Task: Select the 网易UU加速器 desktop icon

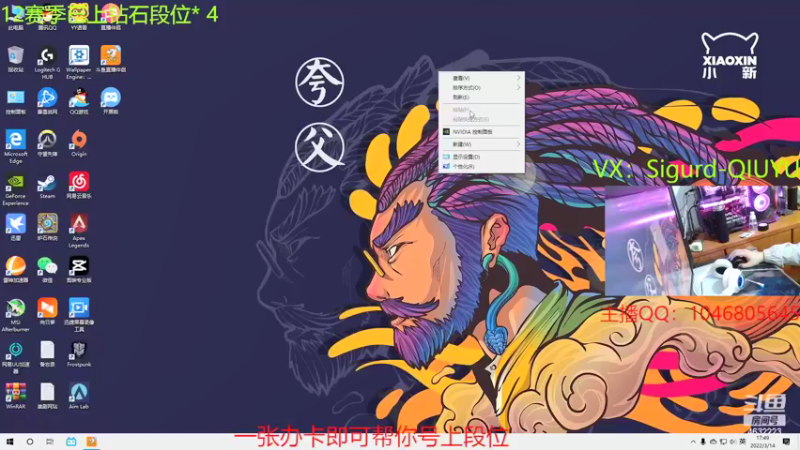Action: point(15,357)
